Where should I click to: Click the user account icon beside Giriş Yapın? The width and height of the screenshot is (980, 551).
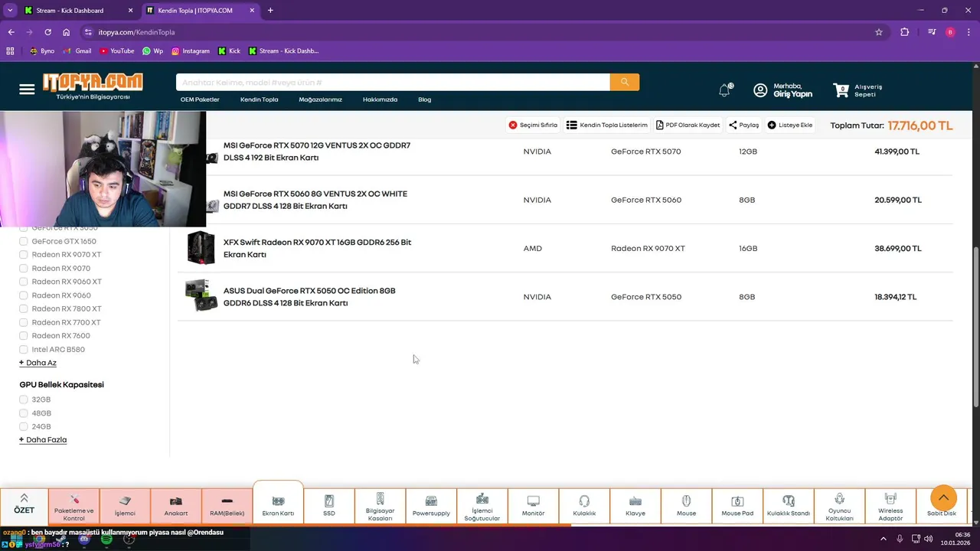coord(760,90)
